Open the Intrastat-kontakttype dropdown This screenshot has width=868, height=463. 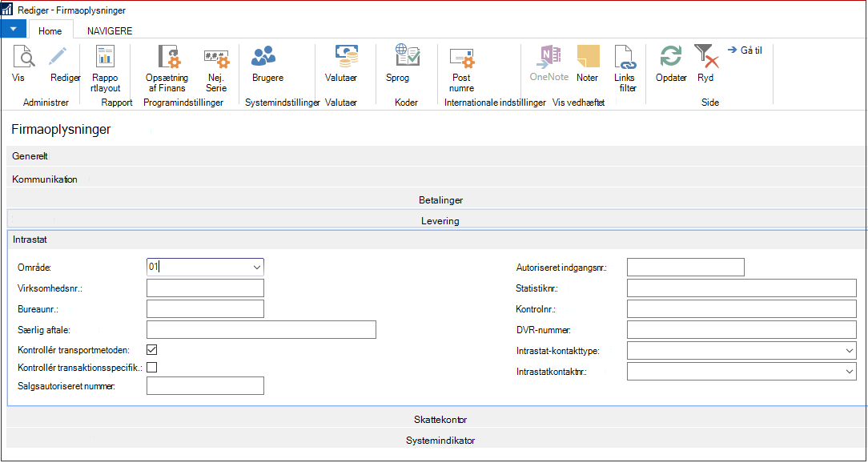850,351
